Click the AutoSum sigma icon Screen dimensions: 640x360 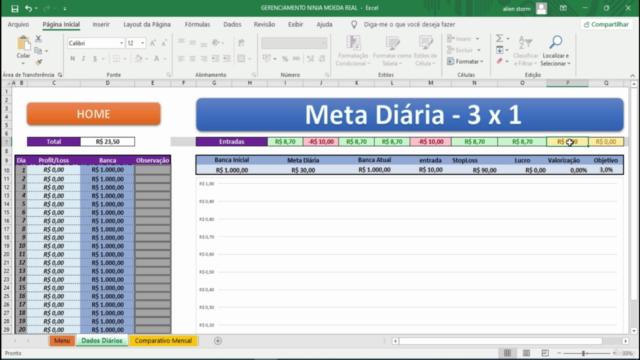[x=500, y=38]
